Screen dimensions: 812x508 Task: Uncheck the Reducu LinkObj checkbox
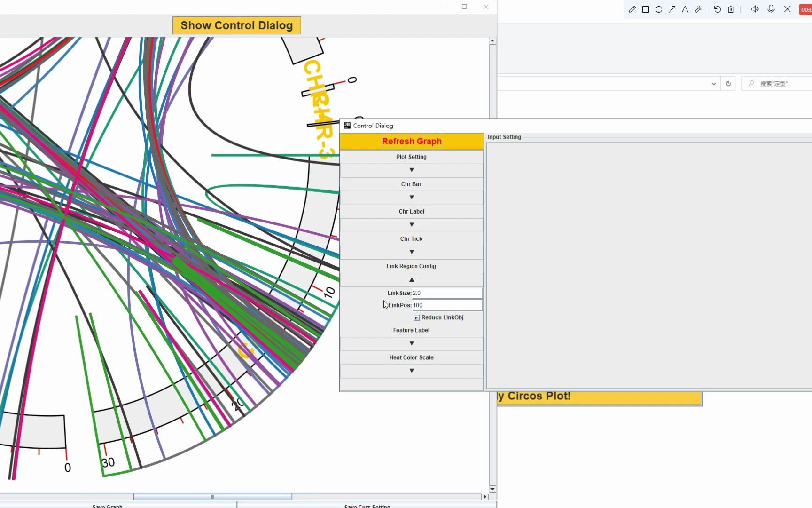[x=416, y=318]
